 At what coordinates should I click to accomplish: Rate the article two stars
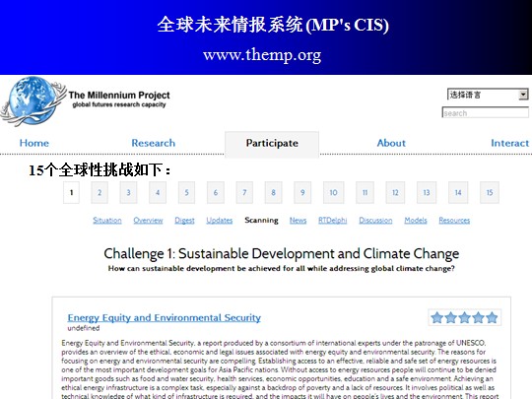(x=451, y=318)
